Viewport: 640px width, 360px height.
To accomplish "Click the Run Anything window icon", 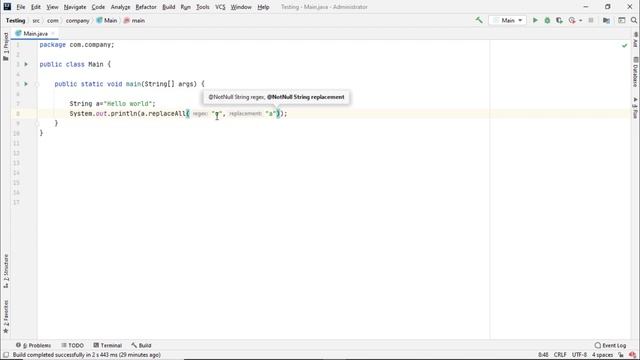I will 622,20.
